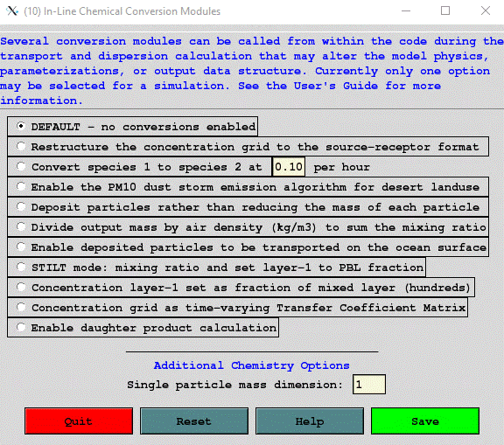
Task: Enable daughter product calculation
Action: point(143,328)
